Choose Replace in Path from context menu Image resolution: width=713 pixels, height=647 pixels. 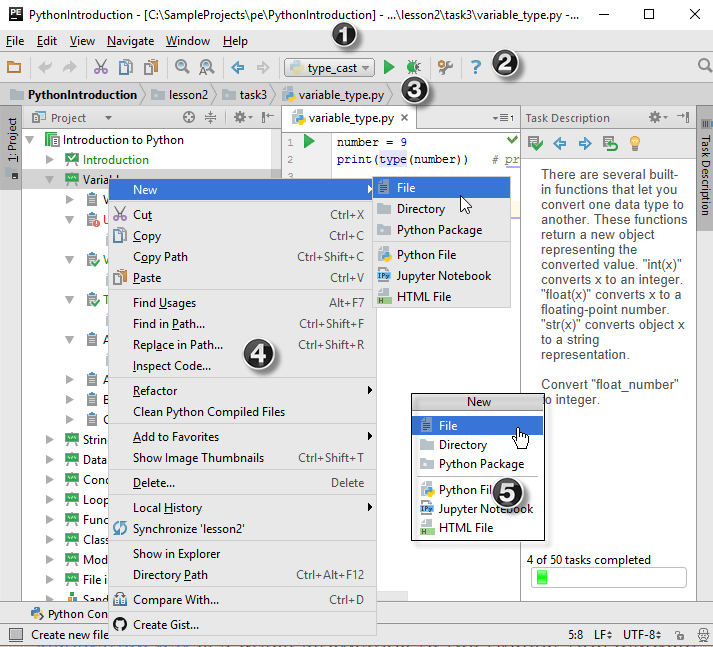point(242,345)
